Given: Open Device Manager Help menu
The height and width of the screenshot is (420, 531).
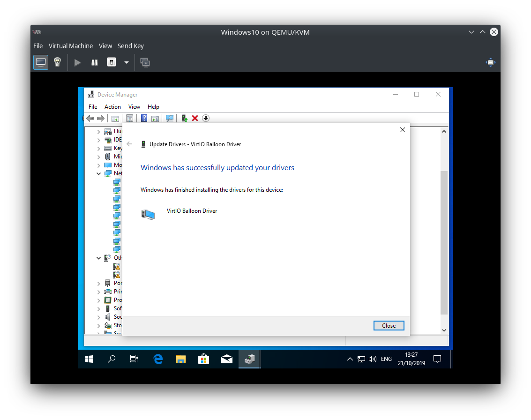Looking at the screenshot, I should click(x=153, y=107).
